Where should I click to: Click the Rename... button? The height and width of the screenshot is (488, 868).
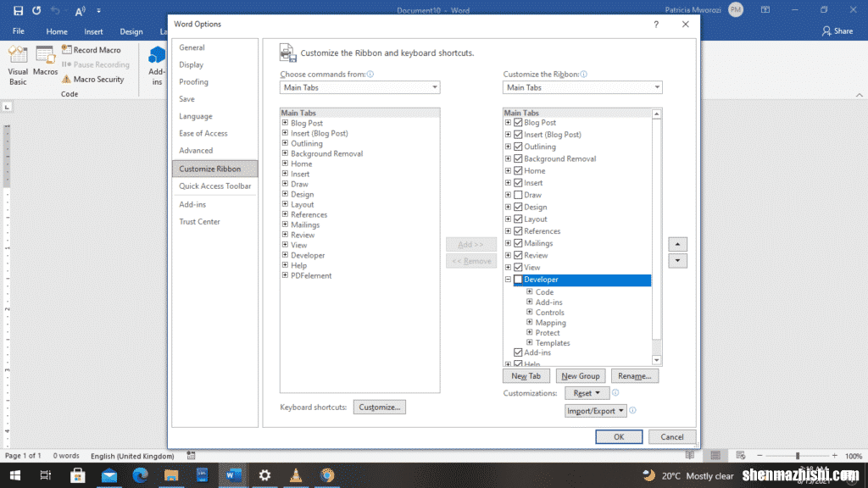(634, 375)
